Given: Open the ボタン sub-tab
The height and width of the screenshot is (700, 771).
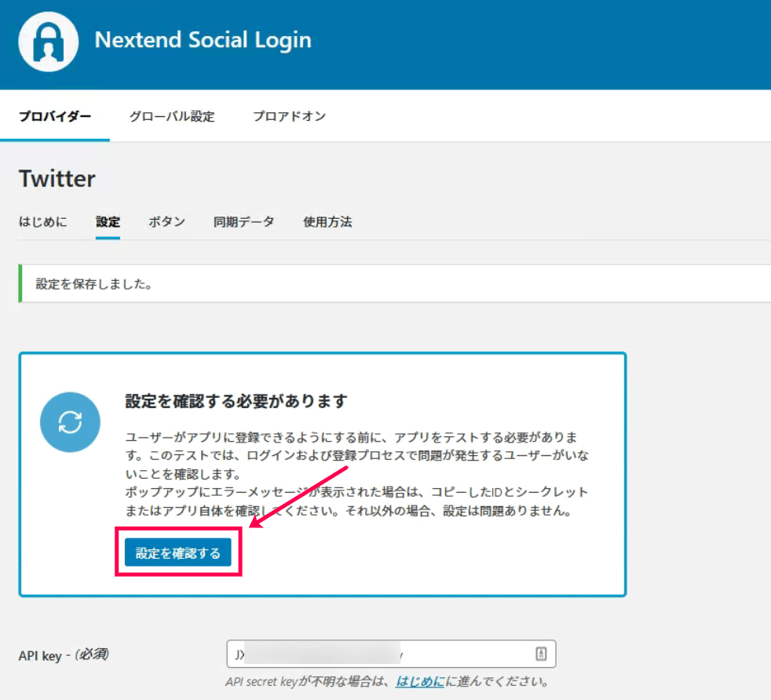Looking at the screenshot, I should 166,222.
